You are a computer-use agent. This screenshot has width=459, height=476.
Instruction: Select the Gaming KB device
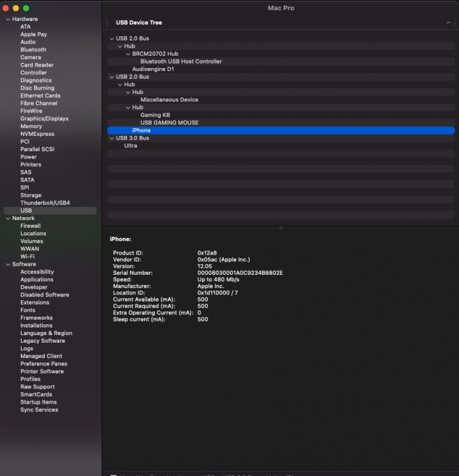coord(155,115)
